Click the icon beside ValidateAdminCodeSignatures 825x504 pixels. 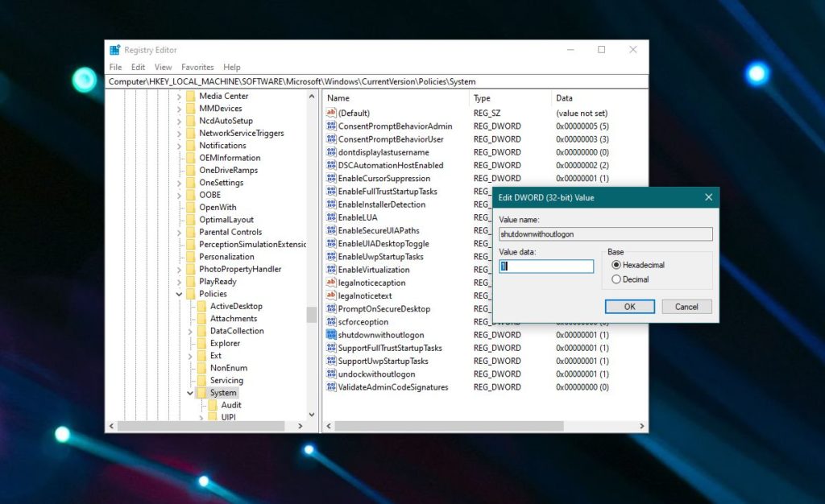(x=331, y=386)
